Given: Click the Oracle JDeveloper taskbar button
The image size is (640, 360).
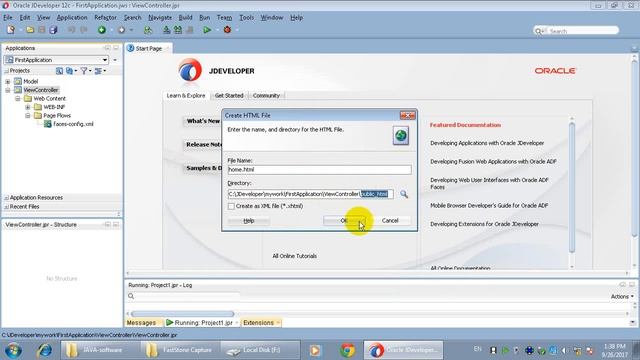Looking at the screenshot, I should [x=403, y=350].
